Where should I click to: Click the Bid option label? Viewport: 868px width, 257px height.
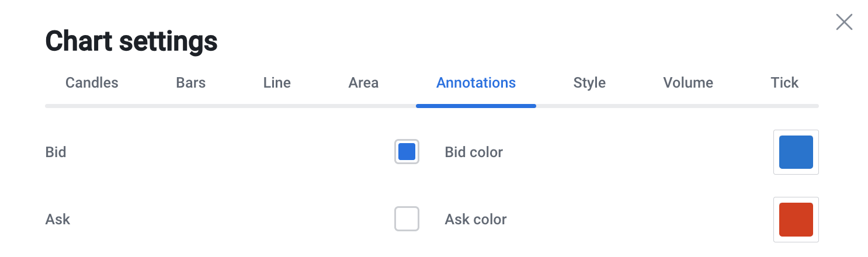coord(56,152)
